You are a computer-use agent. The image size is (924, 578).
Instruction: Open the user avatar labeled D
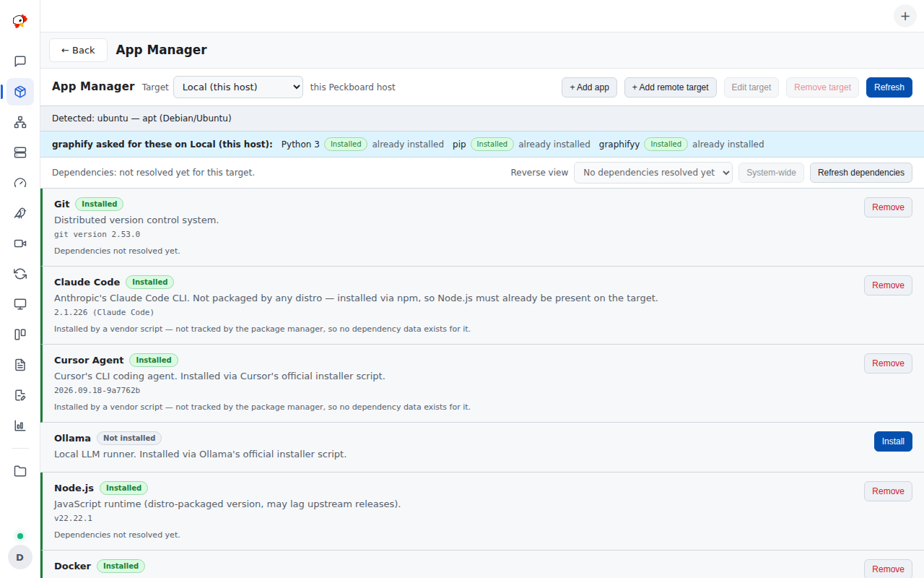click(20, 557)
